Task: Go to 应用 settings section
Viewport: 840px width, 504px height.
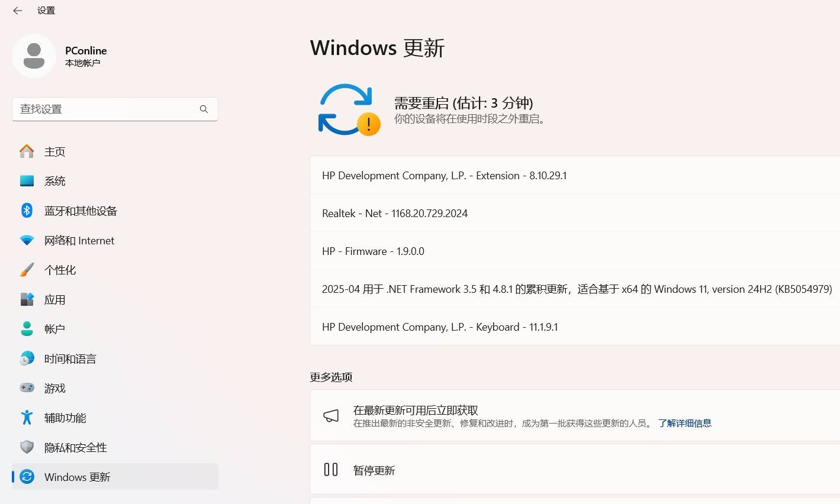Action: click(54, 299)
